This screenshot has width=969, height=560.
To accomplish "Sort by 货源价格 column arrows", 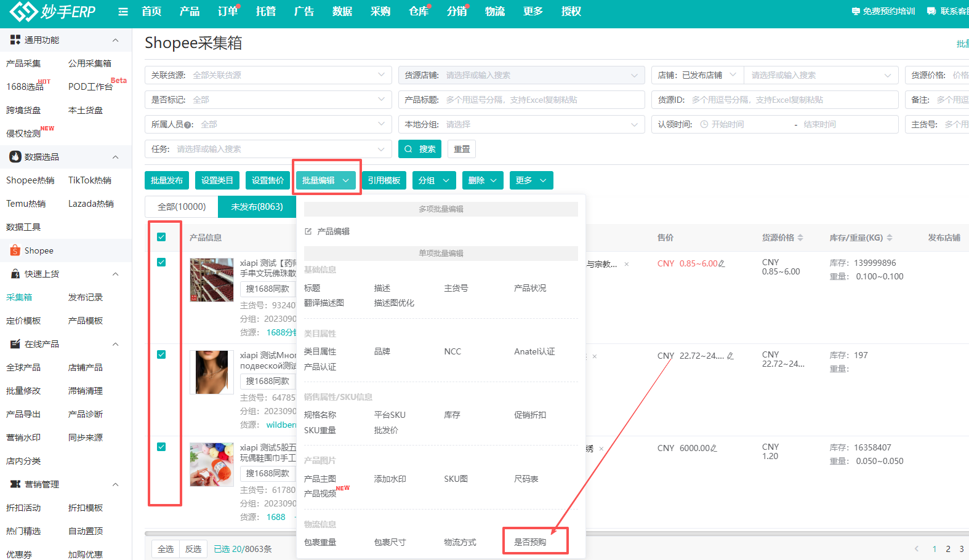I will (800, 238).
